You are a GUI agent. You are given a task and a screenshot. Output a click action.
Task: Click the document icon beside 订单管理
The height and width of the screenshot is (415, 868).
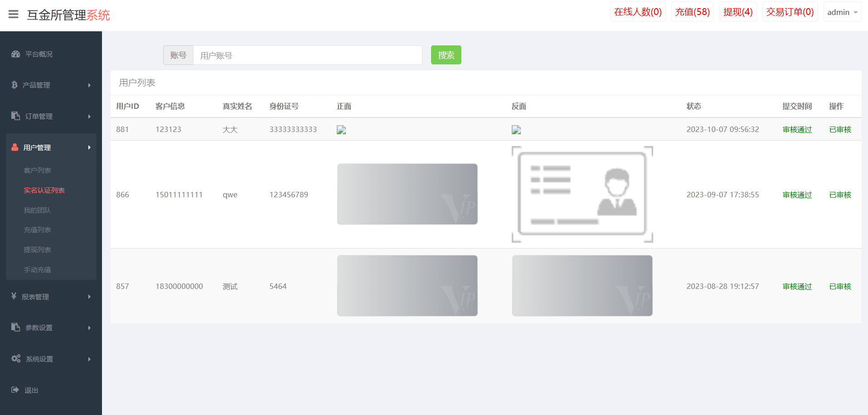16,116
